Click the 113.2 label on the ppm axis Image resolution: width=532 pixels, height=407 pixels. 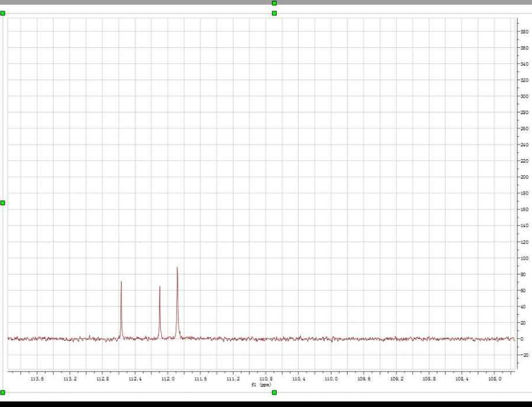tap(70, 379)
